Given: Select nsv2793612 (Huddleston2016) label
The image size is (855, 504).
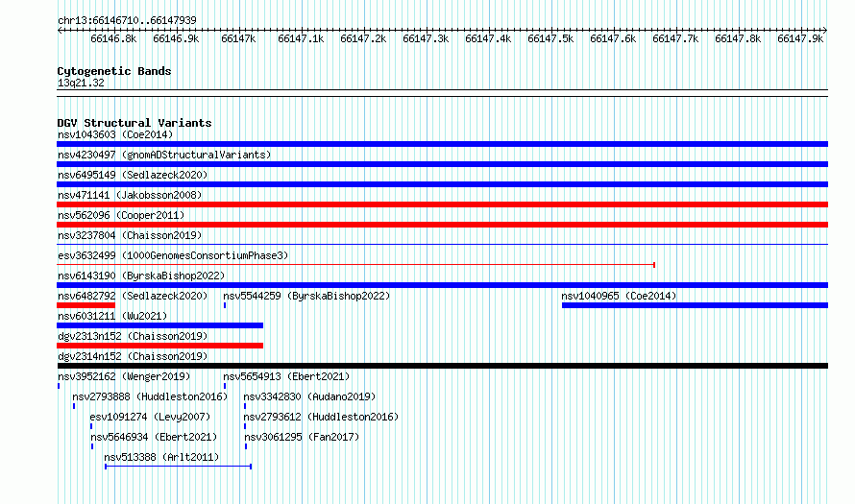Looking at the screenshot, I should click(321, 417).
